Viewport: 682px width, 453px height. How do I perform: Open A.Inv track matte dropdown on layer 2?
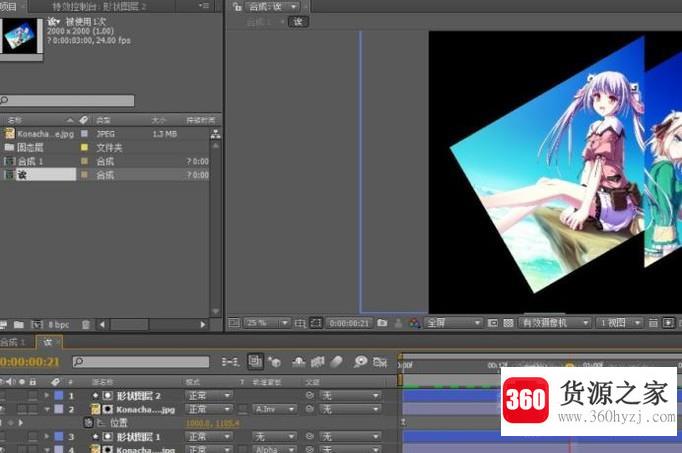274,409
